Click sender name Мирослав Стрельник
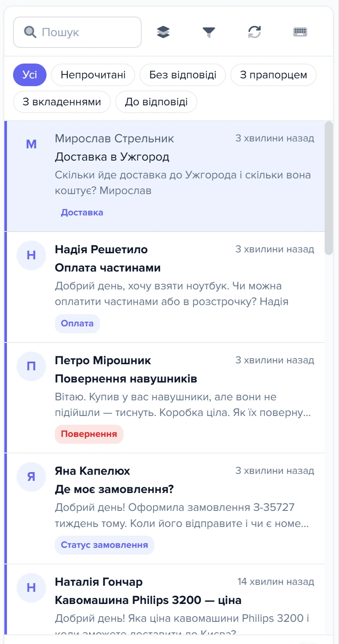 114,139
